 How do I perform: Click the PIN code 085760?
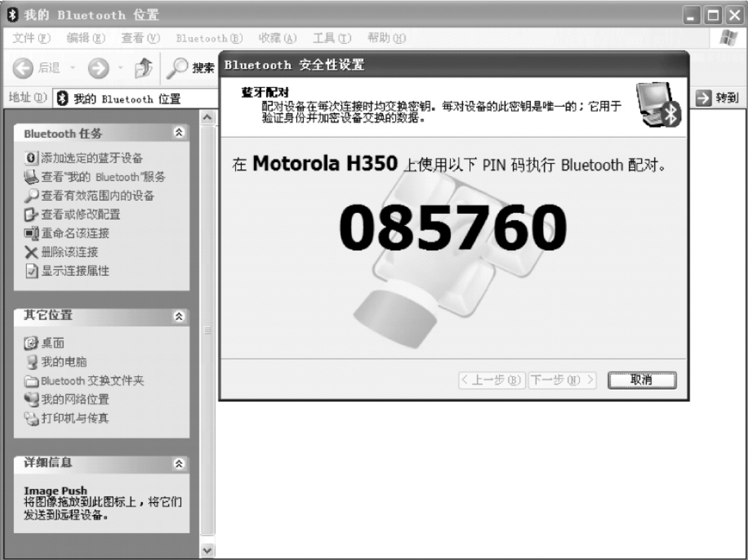coord(453,227)
